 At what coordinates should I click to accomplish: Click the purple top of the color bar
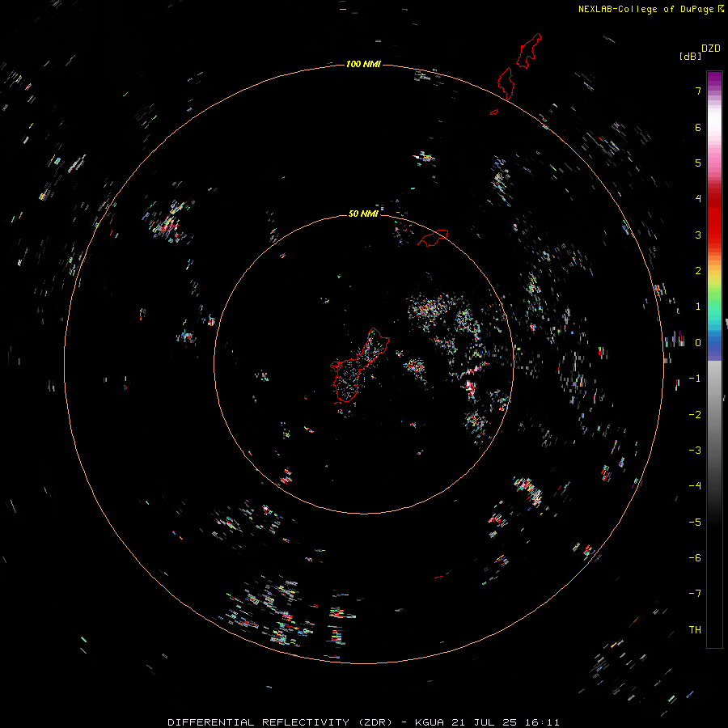(714, 79)
